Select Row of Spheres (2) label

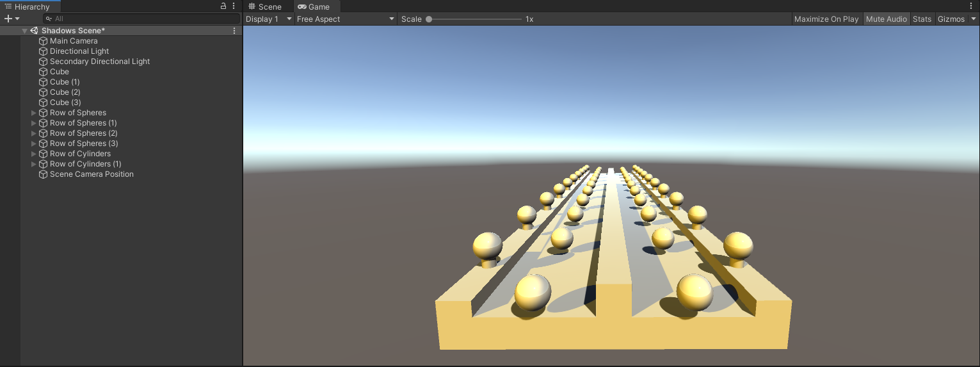point(84,133)
